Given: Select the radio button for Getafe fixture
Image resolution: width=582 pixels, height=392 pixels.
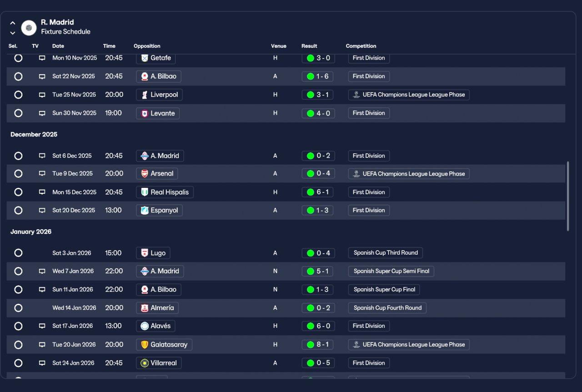Looking at the screenshot, I should (18, 58).
